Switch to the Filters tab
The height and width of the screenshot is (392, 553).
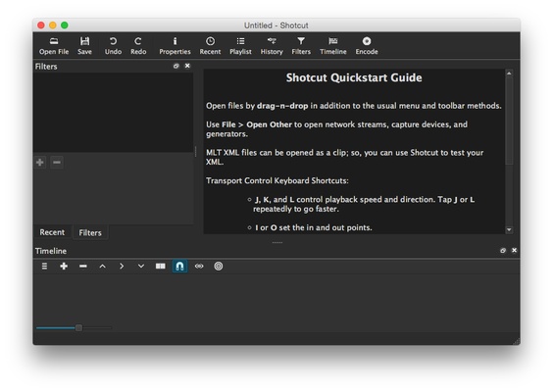click(x=90, y=232)
